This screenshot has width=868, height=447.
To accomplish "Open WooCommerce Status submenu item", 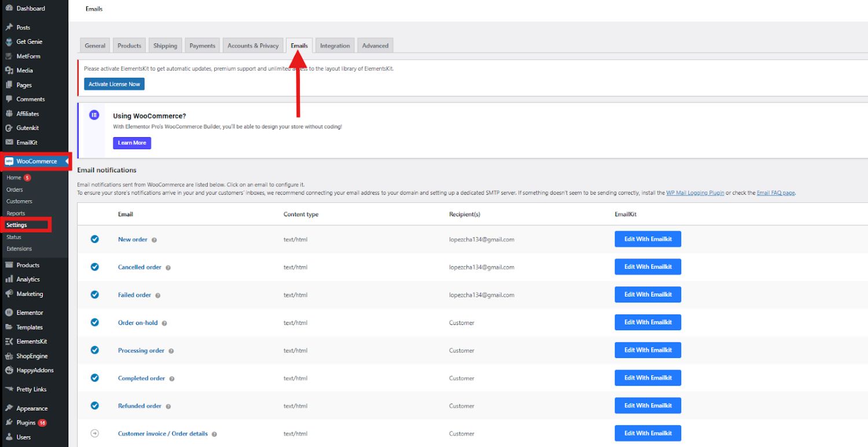I will [14, 237].
